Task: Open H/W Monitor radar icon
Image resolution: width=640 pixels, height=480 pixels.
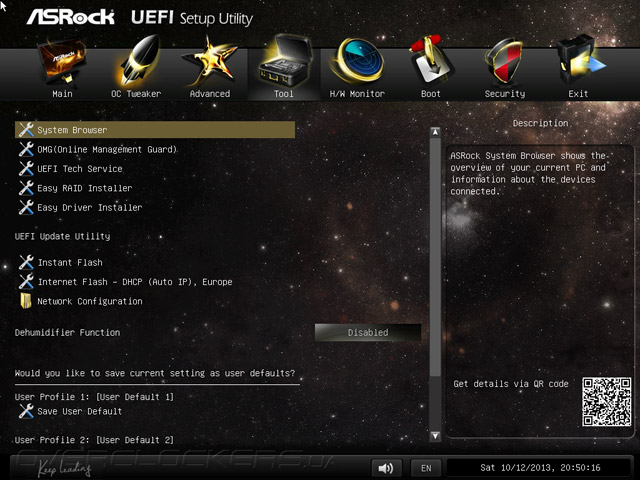Action: click(358, 61)
